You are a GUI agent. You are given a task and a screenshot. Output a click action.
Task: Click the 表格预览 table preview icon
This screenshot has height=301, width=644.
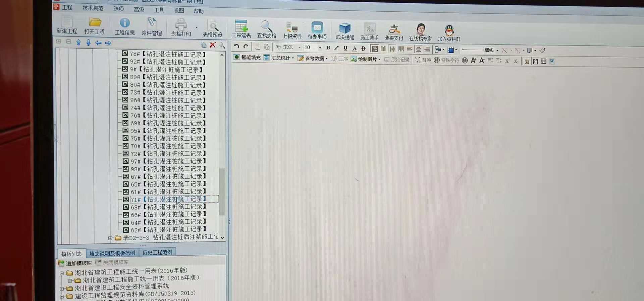pyautogui.click(x=212, y=28)
